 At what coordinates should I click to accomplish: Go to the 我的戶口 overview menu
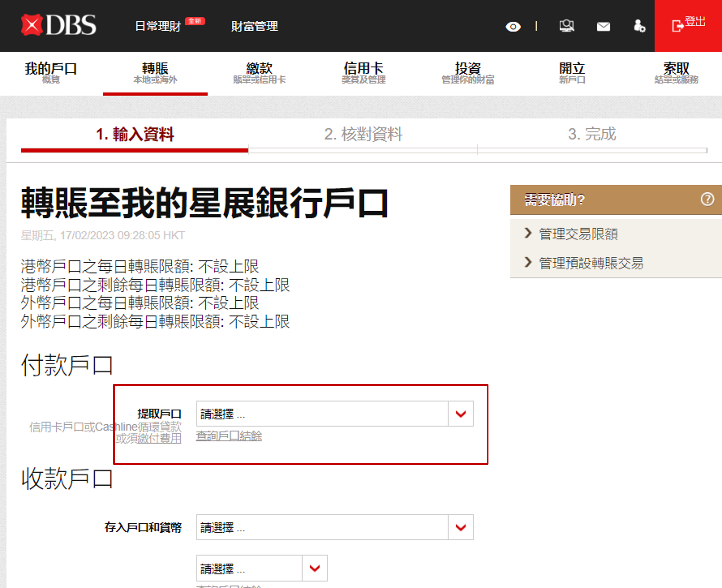[51, 72]
